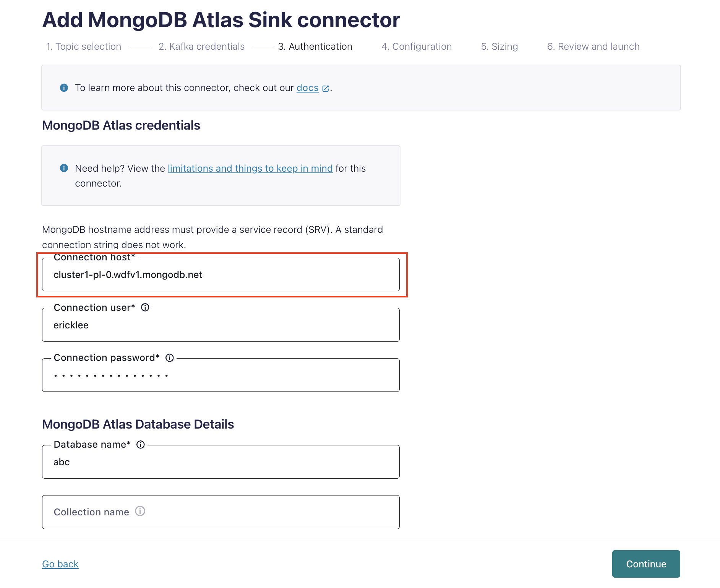Click the info icon beside Database name
Screen dimensions: 720x588
(141, 444)
